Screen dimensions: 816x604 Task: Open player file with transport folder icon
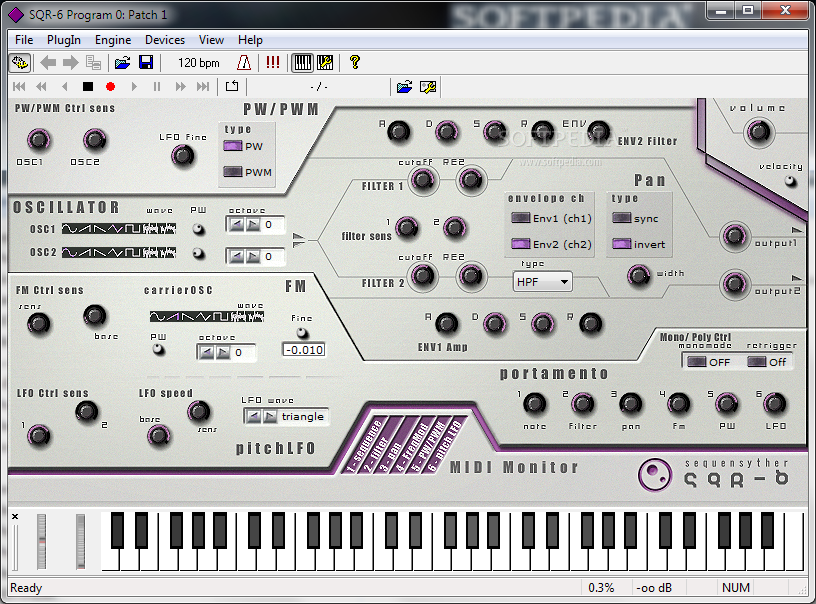click(x=404, y=87)
